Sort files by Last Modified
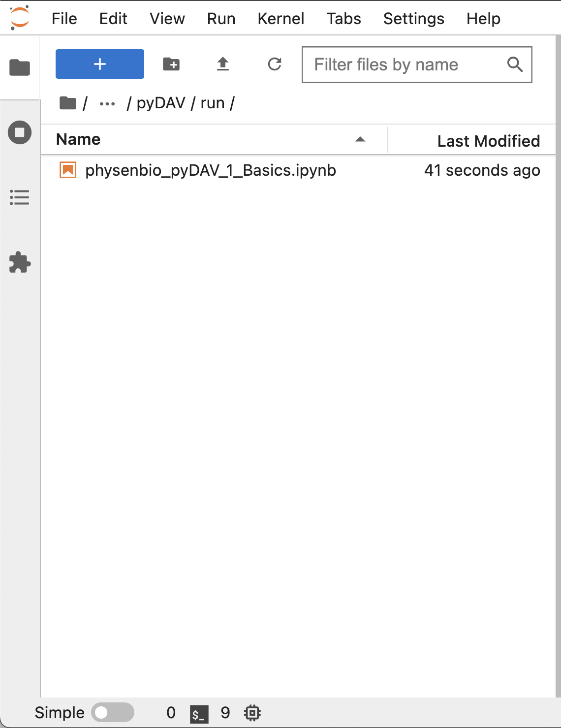The image size is (561, 728). click(488, 140)
